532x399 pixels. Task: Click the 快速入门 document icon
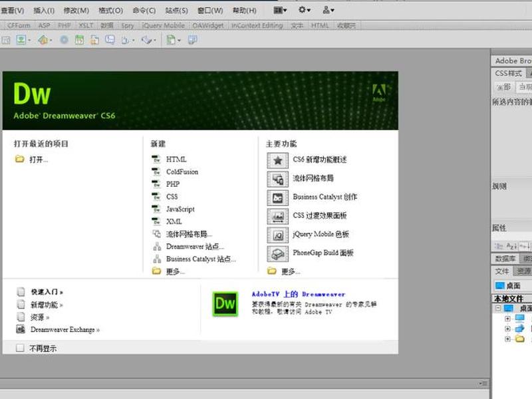(x=21, y=292)
